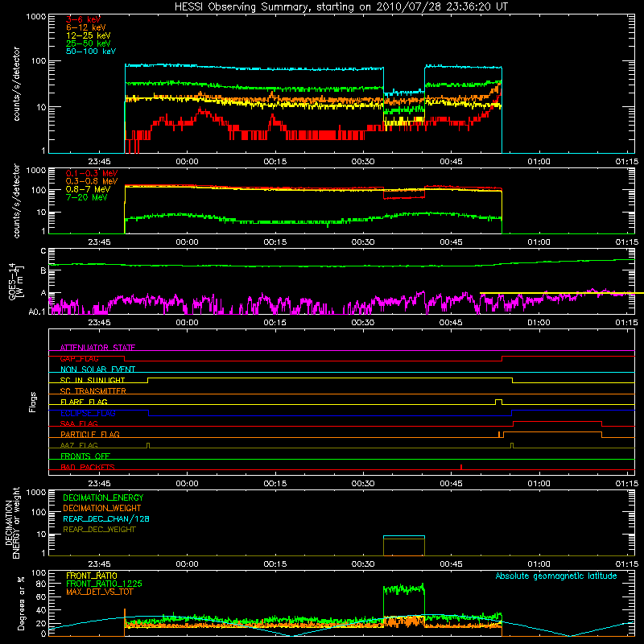Click the GAP_FLAG label

point(79,358)
